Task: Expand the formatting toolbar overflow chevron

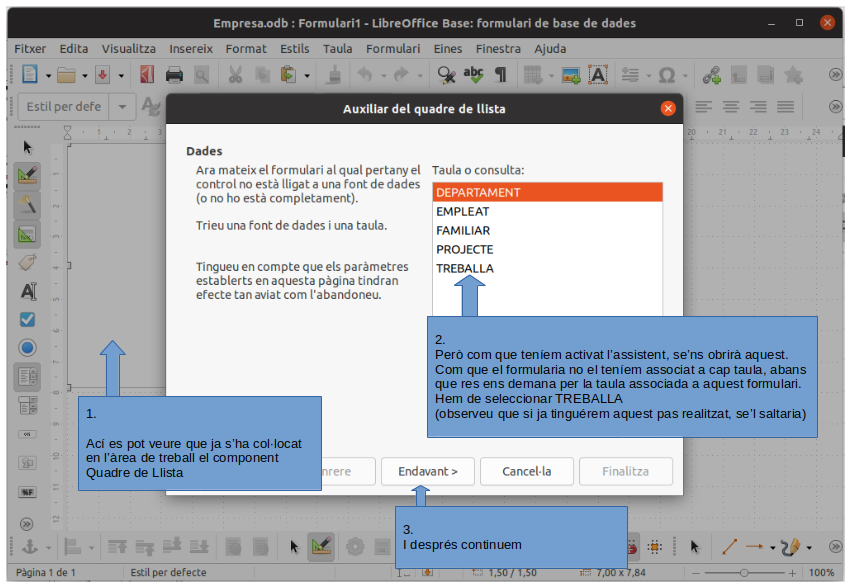Action: (x=835, y=106)
